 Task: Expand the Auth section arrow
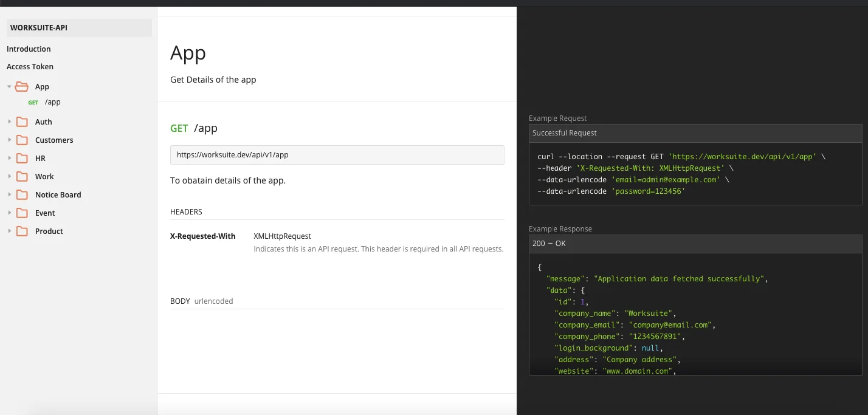point(9,122)
